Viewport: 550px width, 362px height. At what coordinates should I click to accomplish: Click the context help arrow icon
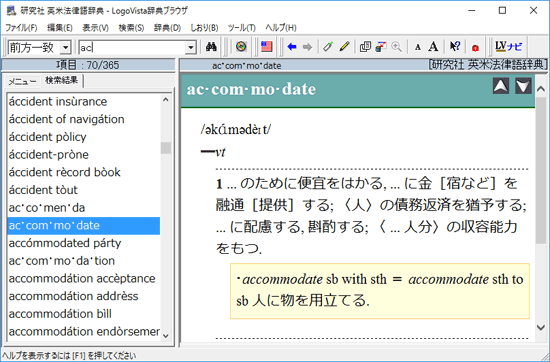click(x=455, y=47)
